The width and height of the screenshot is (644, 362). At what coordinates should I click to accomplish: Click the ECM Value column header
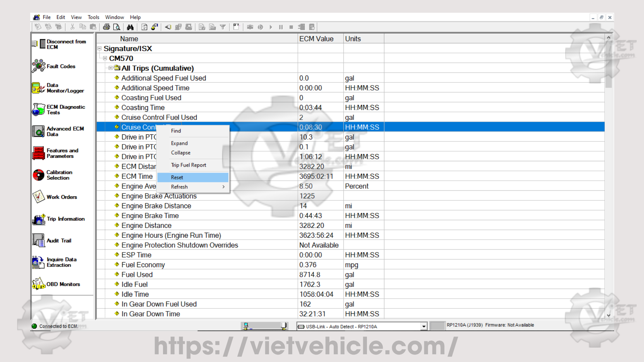click(x=316, y=39)
